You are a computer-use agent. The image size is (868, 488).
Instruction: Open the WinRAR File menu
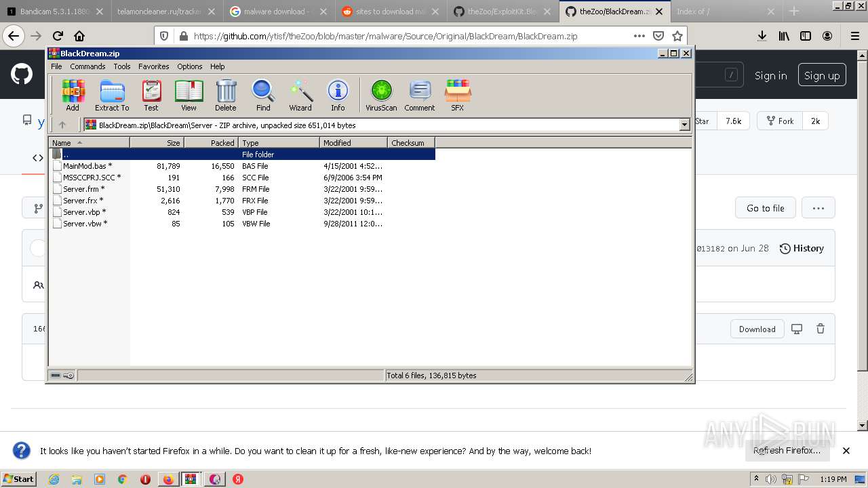point(56,66)
